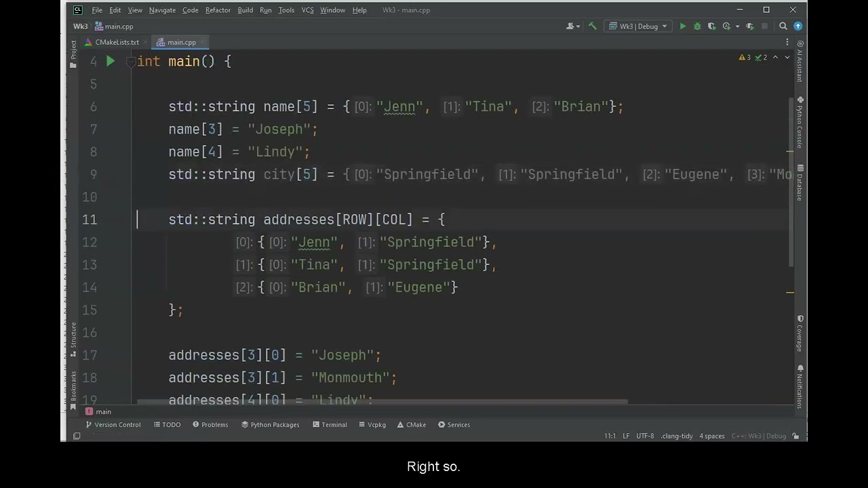The width and height of the screenshot is (868, 488).
Task: Open the 4 spaces indent settings
Action: click(712, 436)
